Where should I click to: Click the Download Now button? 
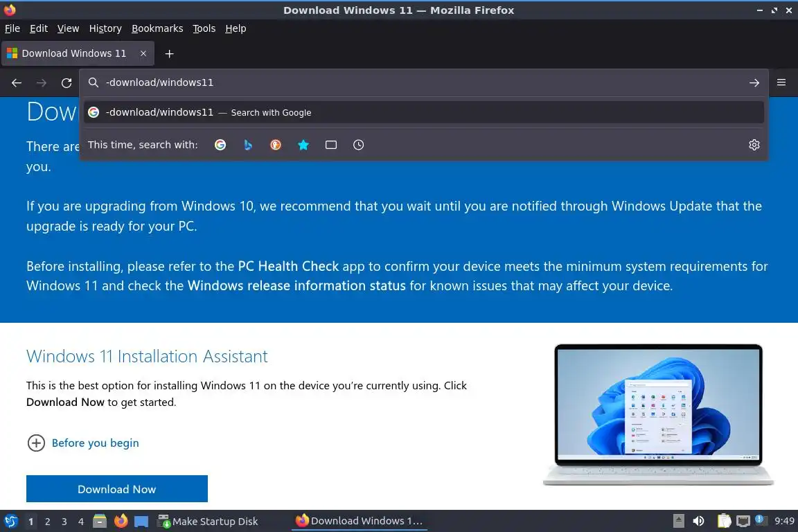click(x=117, y=489)
